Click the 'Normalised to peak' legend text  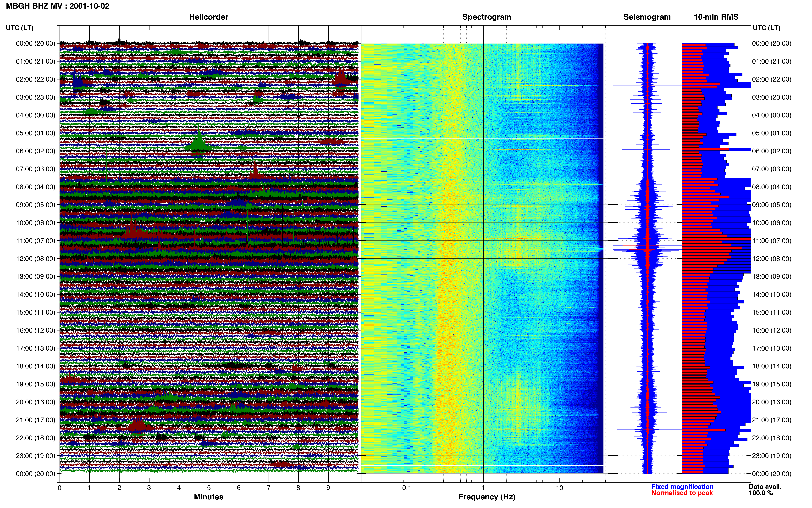[682, 493]
